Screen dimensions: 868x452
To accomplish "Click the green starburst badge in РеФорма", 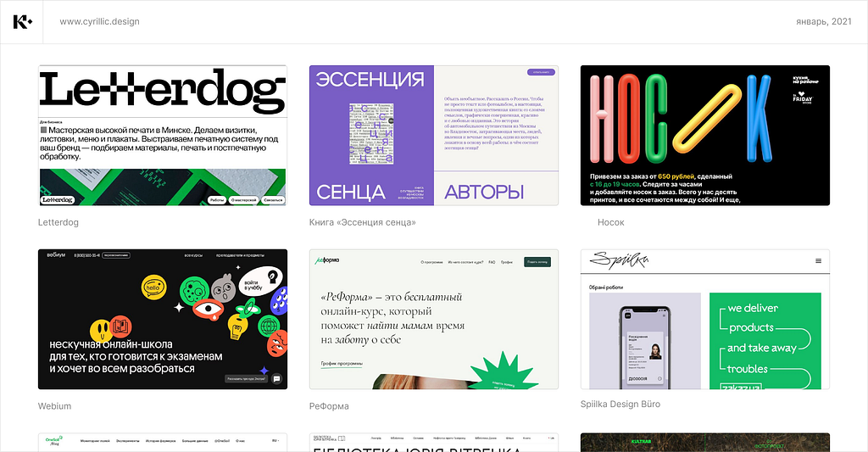I will coord(502,372).
